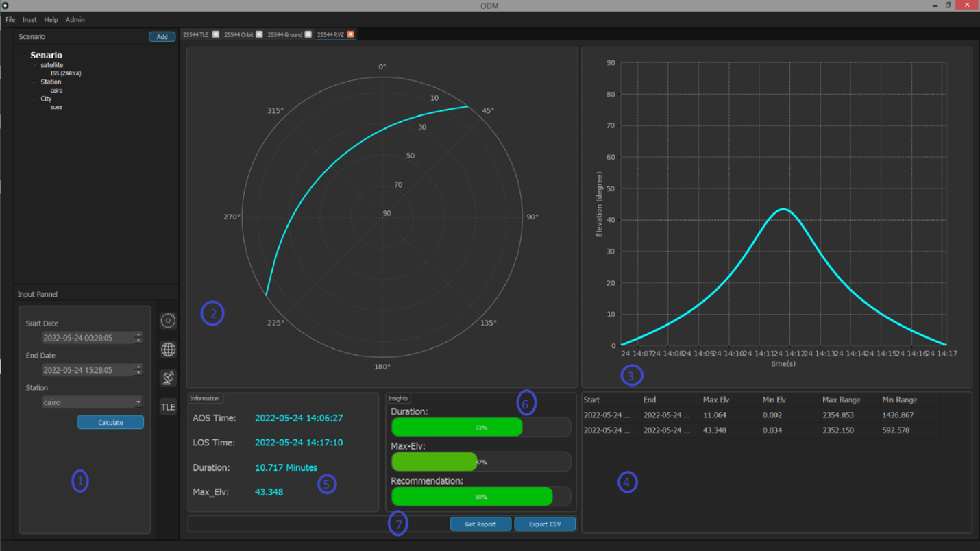Collapse the satellite tree node
980x551 pixels.
(x=34, y=64)
